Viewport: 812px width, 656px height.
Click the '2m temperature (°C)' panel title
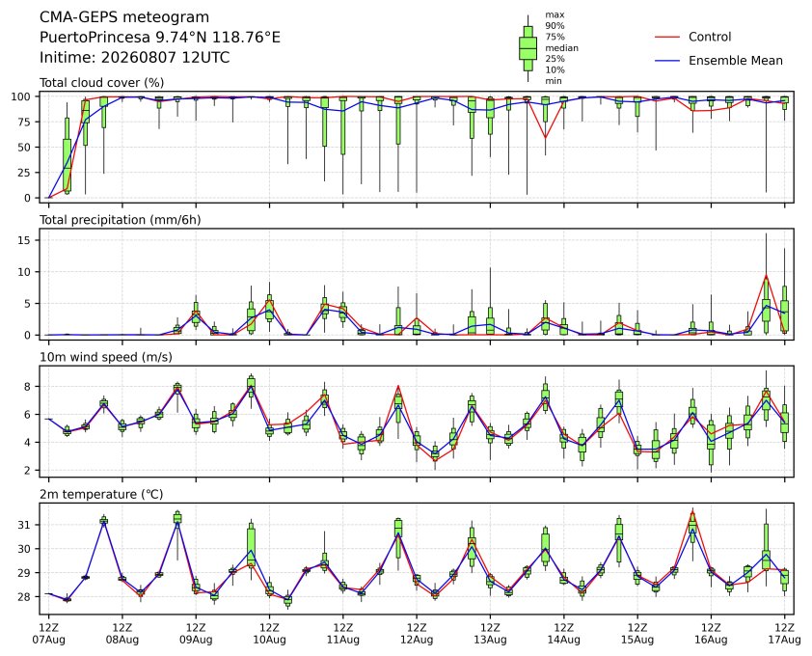[101, 494]
